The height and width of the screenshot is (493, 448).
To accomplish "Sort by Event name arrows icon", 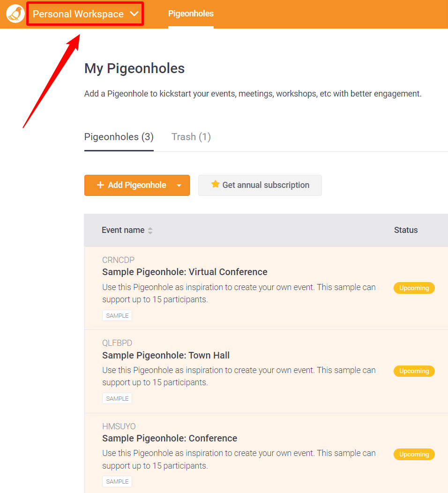I will click(x=150, y=231).
